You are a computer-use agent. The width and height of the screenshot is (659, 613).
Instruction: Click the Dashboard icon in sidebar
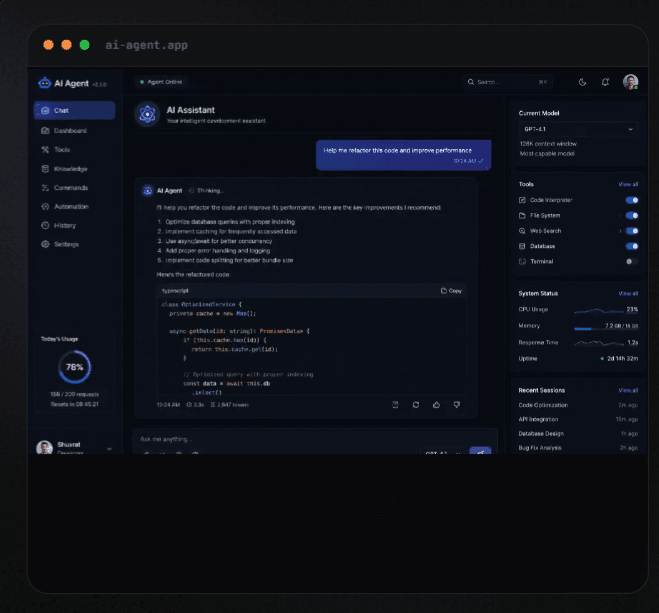coord(45,131)
